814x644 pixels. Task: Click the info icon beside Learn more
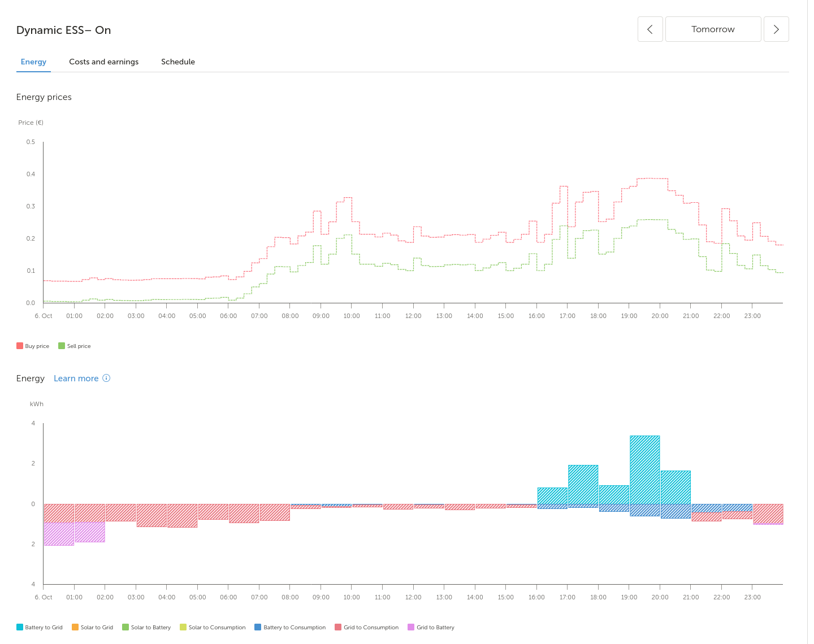click(106, 378)
